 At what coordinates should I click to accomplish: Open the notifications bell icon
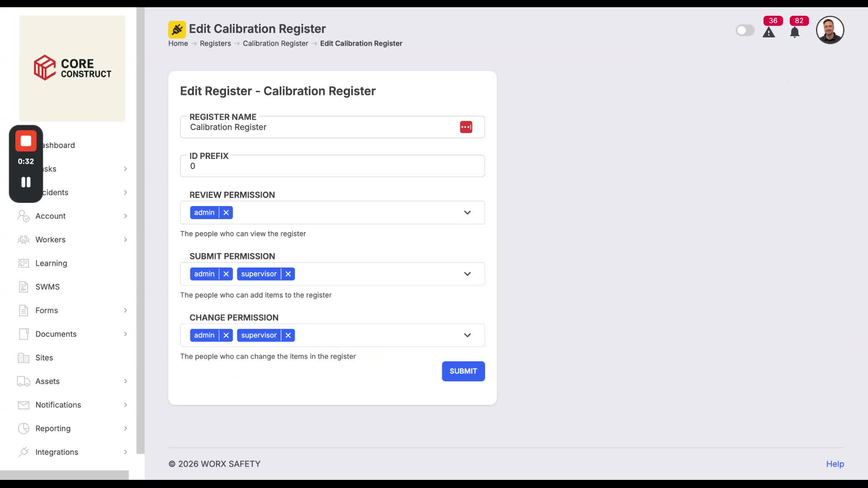pyautogui.click(x=795, y=33)
